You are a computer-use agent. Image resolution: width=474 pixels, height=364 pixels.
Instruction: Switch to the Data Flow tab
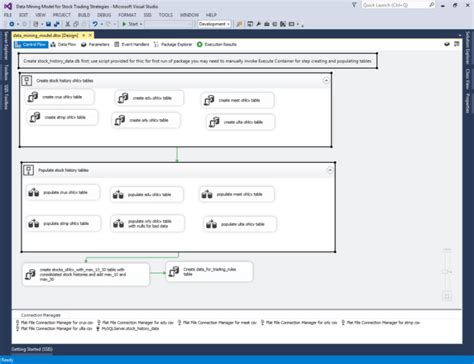pyautogui.click(x=63, y=44)
